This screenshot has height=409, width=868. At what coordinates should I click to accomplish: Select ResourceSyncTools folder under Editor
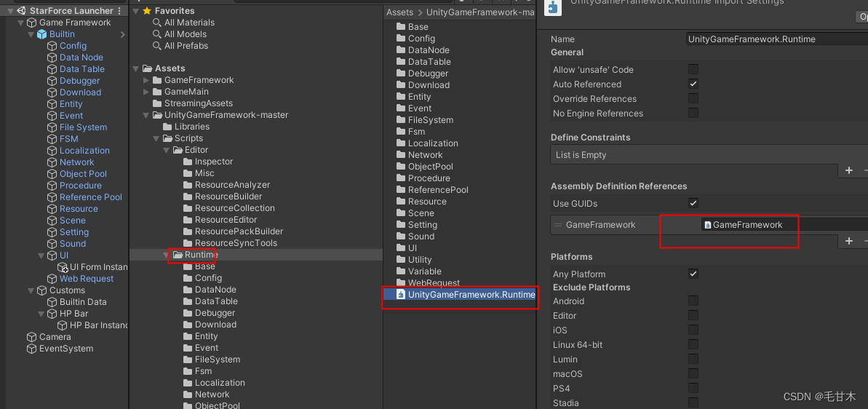tap(236, 243)
